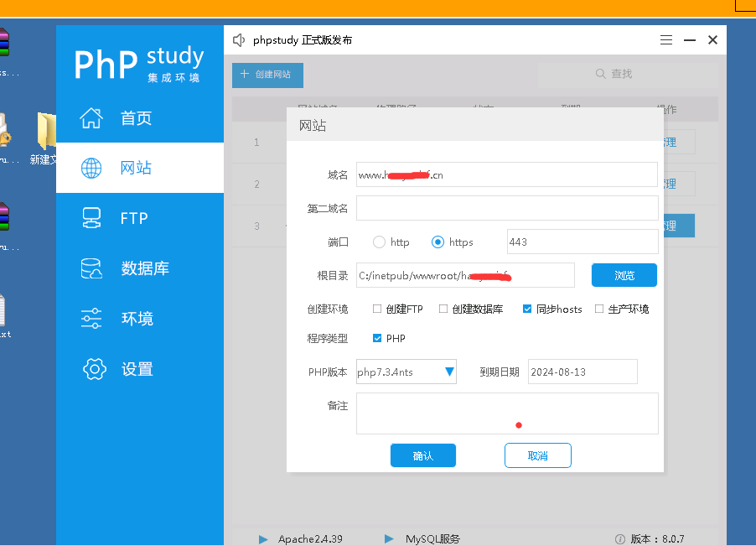Click the 取消 button
The width and height of the screenshot is (756, 546).
537,455
